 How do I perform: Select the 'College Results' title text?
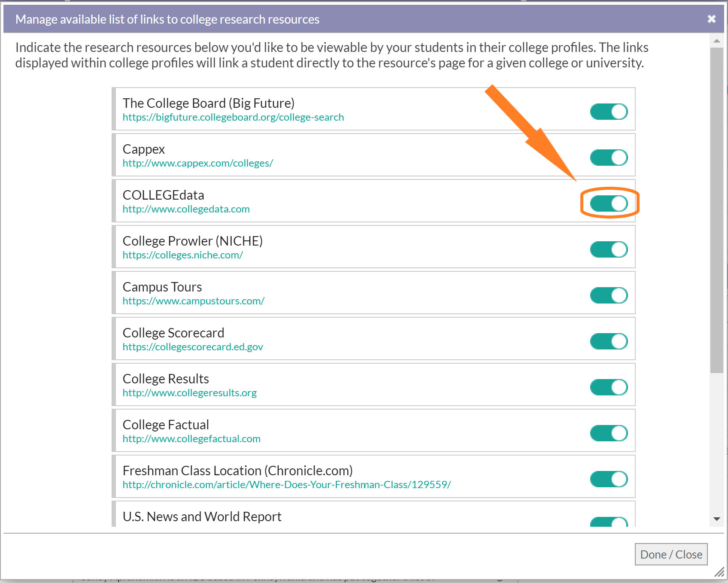pos(166,379)
